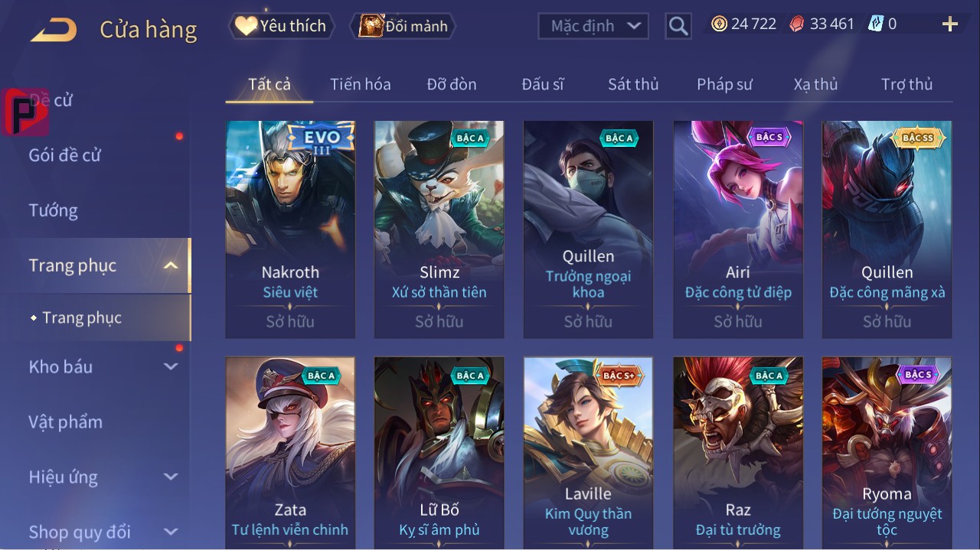
Task: Select Nakroth Siêu việt skin card
Action: [x=290, y=229]
